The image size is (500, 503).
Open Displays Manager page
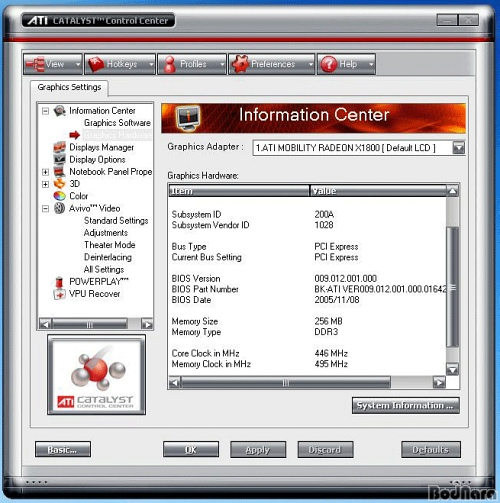pyautogui.click(x=102, y=147)
